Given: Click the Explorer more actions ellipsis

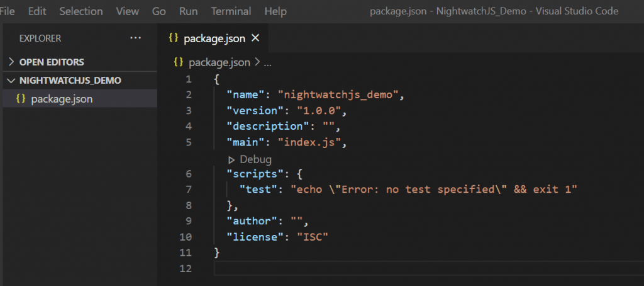Looking at the screenshot, I should tap(135, 38).
